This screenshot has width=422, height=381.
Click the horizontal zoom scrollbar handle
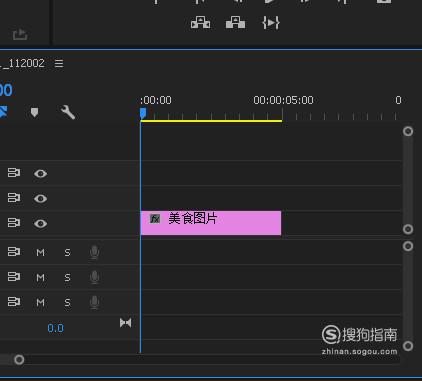click(19, 360)
